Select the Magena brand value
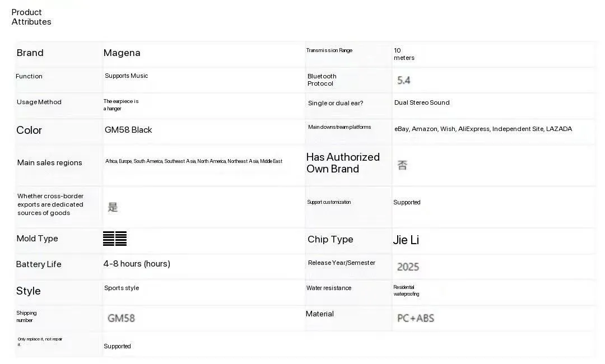Viewport: 605px width, 364px height. (122, 53)
